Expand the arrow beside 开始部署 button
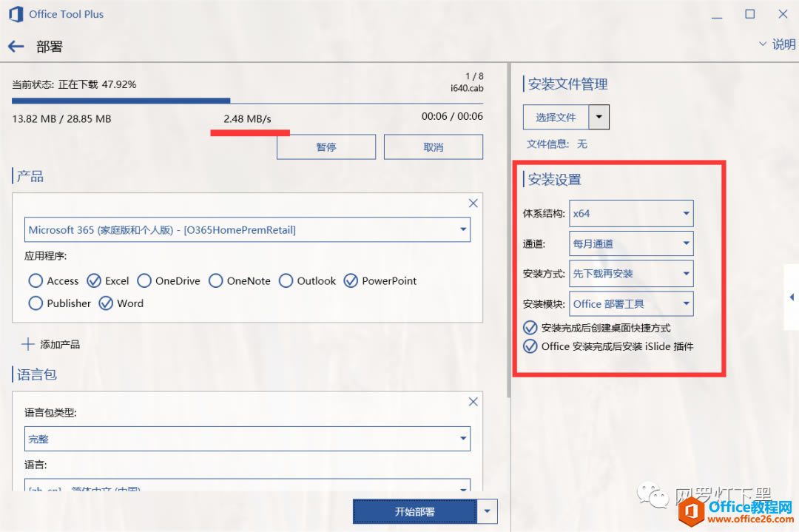799x532 pixels. click(x=487, y=511)
